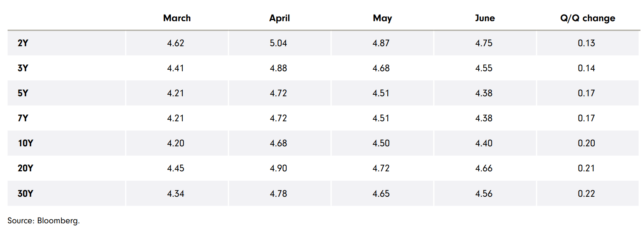Select the May column header
Image resolution: width=644 pixels, height=226 pixels.
coord(382,18)
